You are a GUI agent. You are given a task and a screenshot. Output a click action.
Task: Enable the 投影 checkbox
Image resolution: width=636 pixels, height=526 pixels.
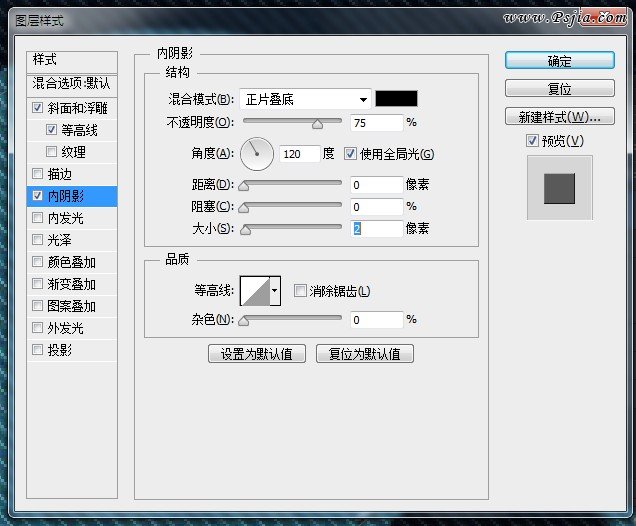click(37, 349)
